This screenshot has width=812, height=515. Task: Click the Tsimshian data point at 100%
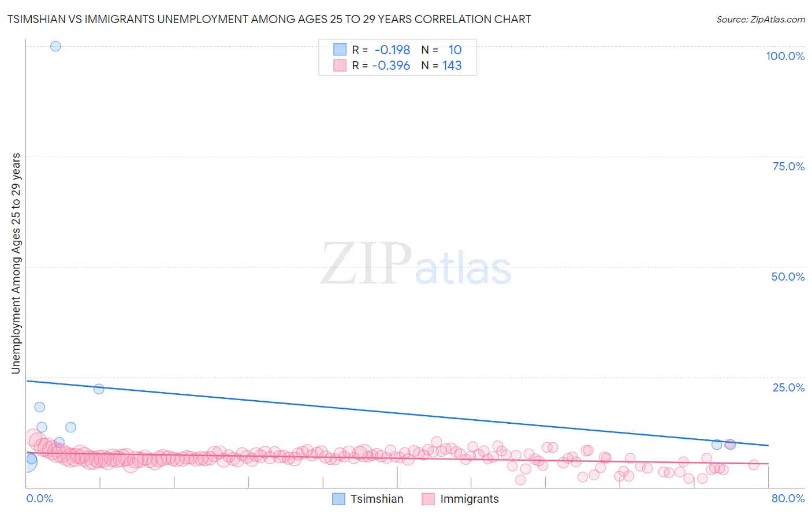pos(55,46)
